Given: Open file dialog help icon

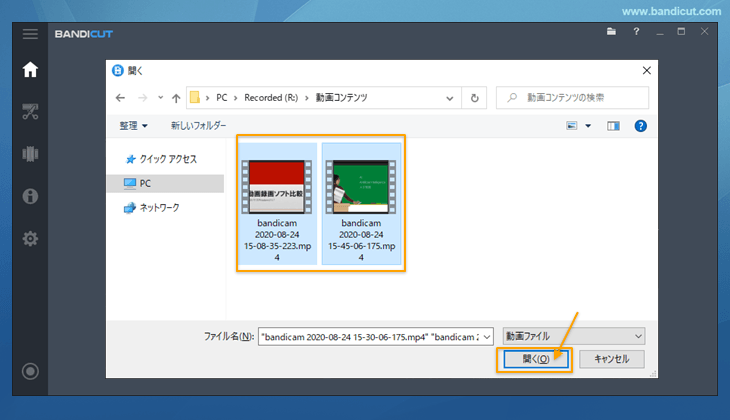Looking at the screenshot, I should point(641,126).
